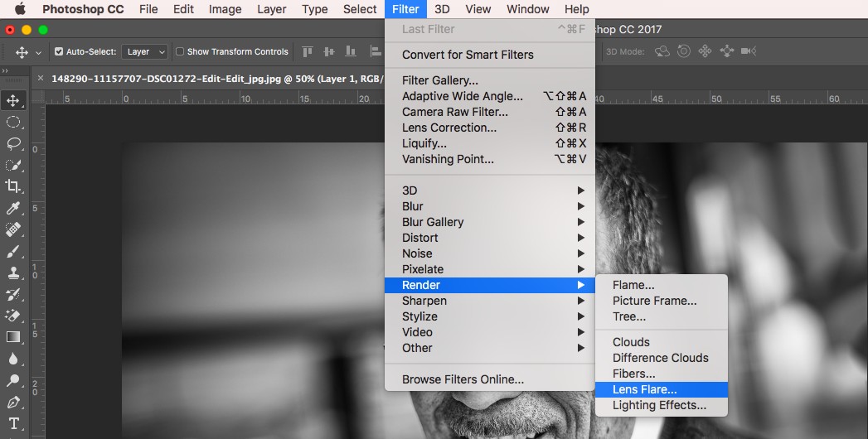Click Browse Filters Online...
The image size is (868, 439).
coord(490,379)
